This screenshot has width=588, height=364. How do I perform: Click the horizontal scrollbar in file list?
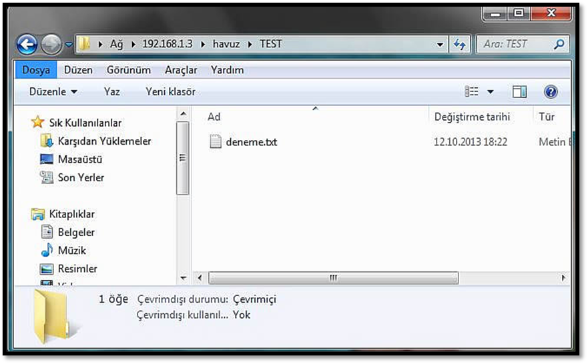pyautogui.click(x=334, y=277)
